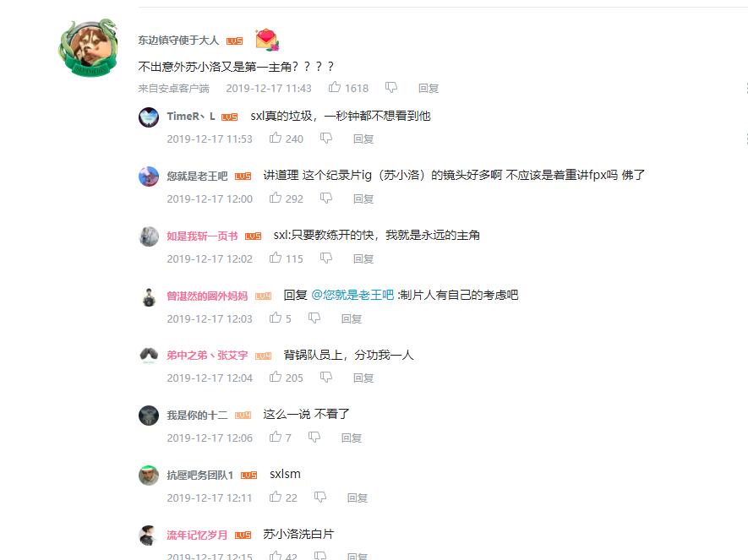Screen dimensions: 748x560
Task: Click the gift envelope badge icon
Action: 267,40
